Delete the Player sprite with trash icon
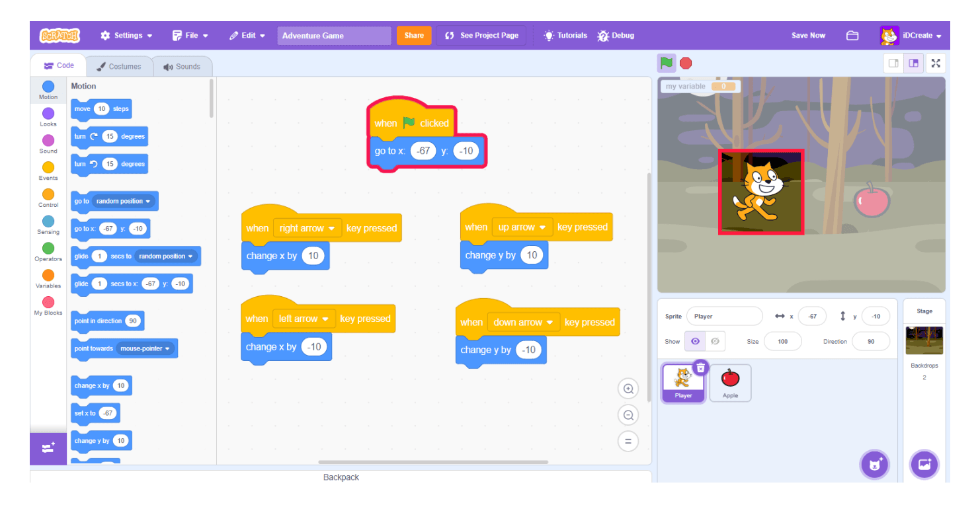980x509 pixels. point(701,368)
